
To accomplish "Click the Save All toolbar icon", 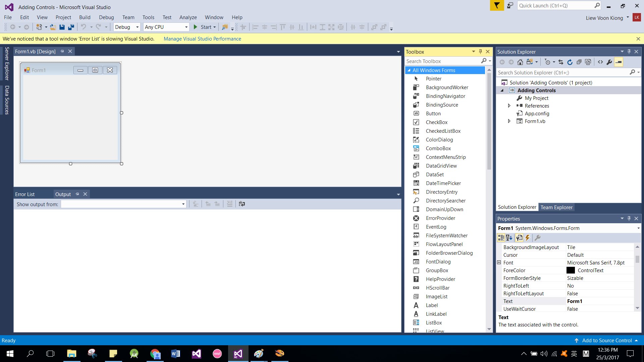I will 71,27.
